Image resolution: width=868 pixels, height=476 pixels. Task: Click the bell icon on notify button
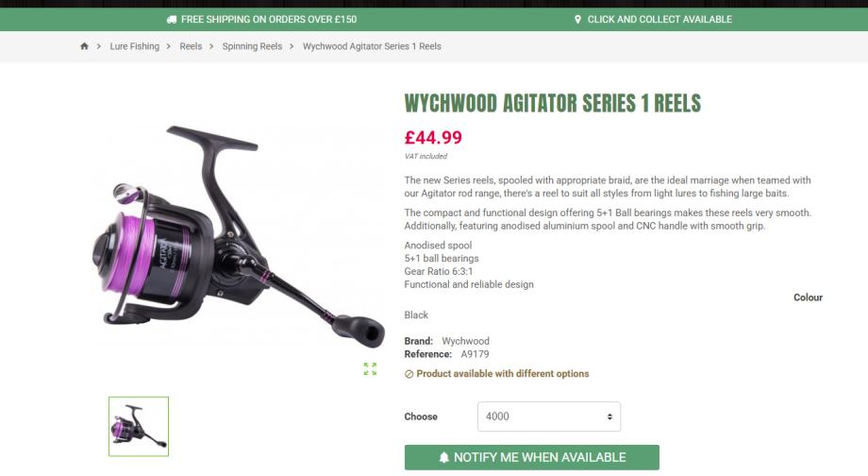[444, 457]
